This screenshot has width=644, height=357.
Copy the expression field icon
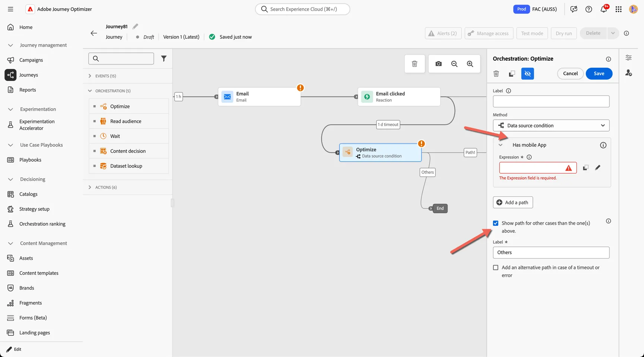click(585, 168)
